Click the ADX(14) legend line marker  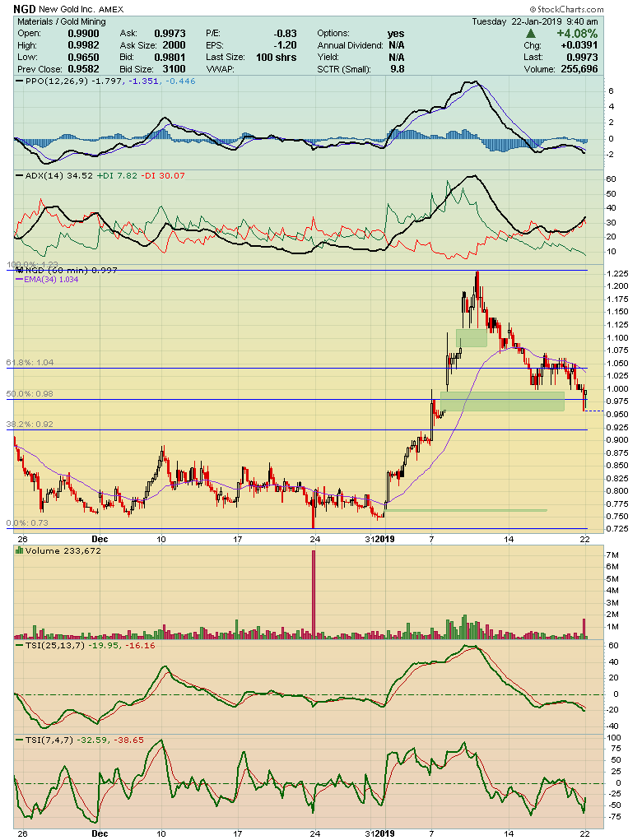20,176
